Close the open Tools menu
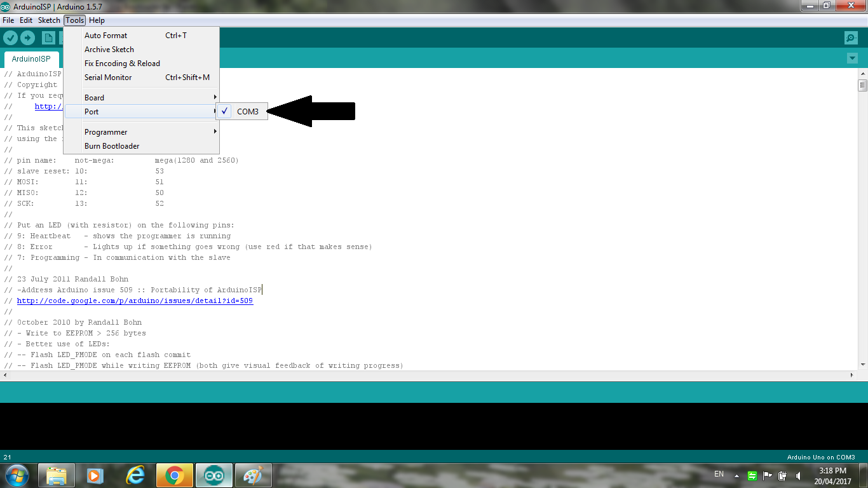Viewport: 868px width, 488px height. pos(74,20)
